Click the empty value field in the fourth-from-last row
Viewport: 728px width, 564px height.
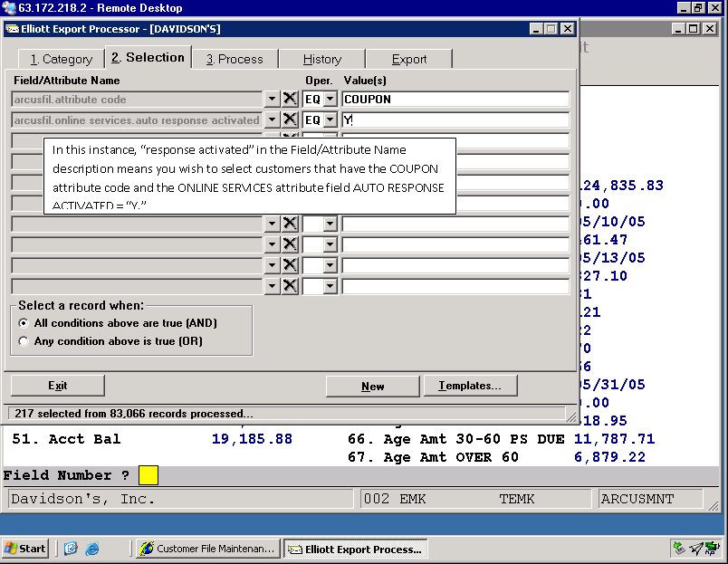pos(455,224)
